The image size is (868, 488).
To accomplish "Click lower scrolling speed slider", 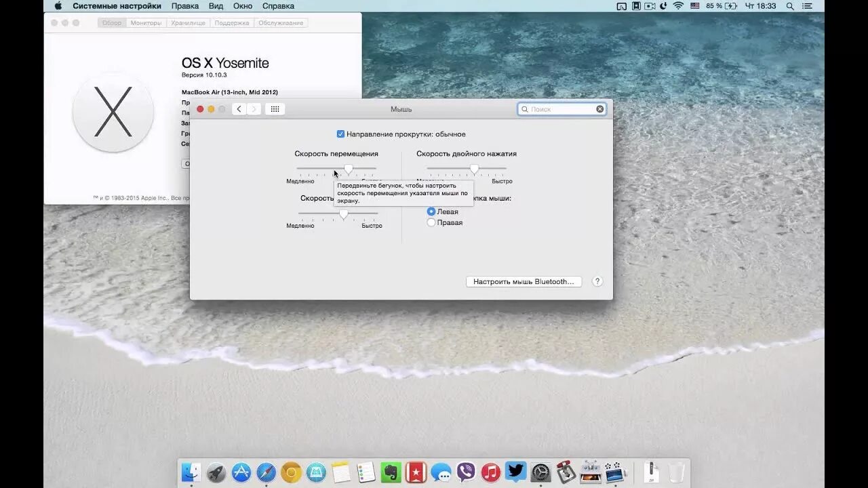I will click(x=338, y=213).
